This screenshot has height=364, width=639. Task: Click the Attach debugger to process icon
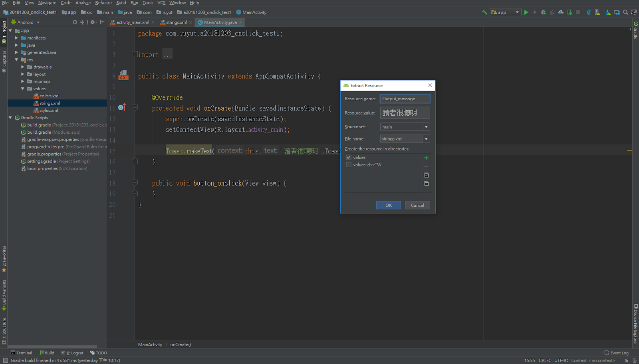570,12
